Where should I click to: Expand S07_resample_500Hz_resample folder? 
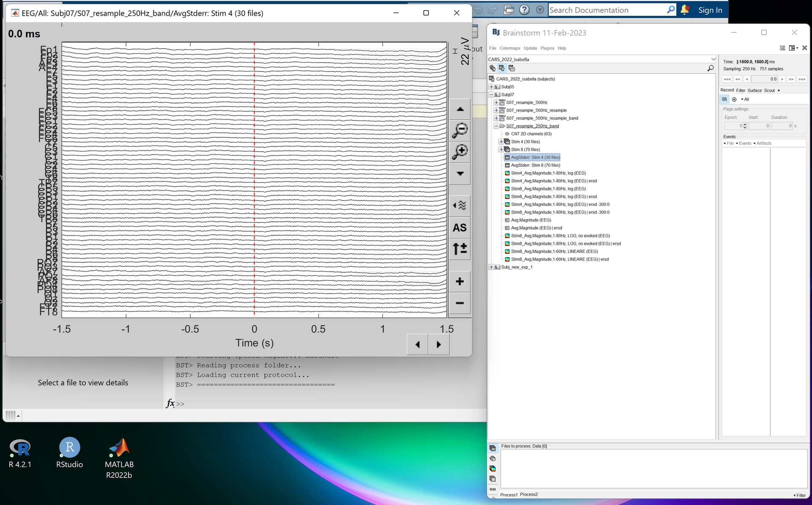pyautogui.click(x=496, y=110)
